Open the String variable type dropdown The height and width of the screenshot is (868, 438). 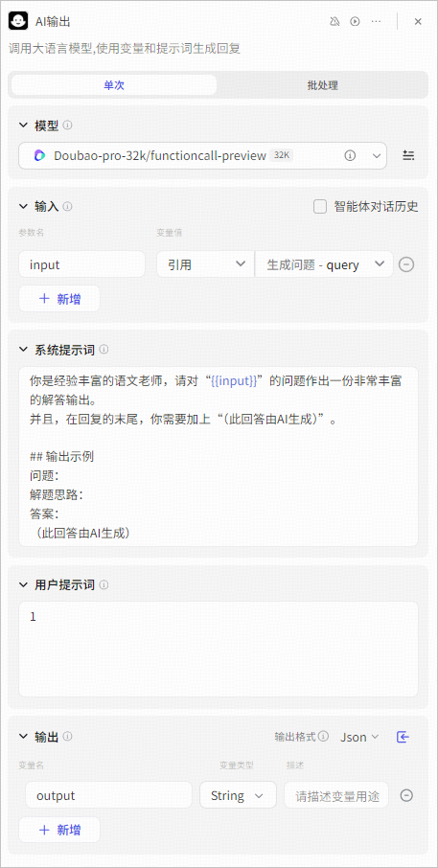[x=238, y=795]
